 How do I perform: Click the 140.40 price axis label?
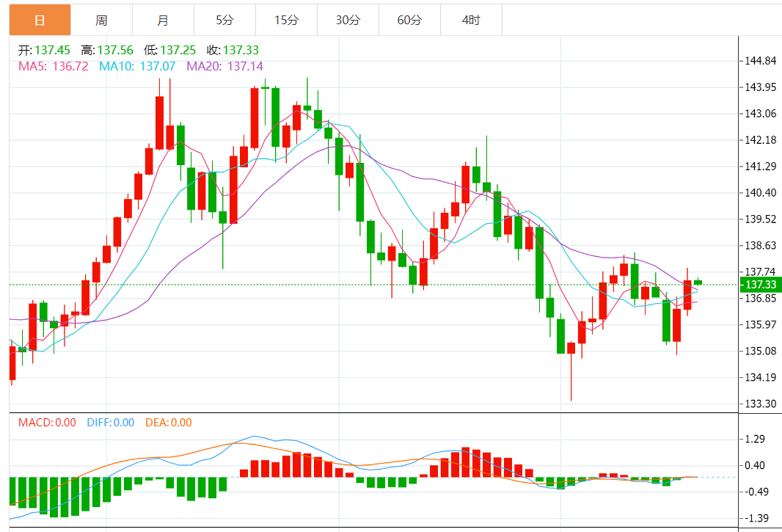click(761, 193)
